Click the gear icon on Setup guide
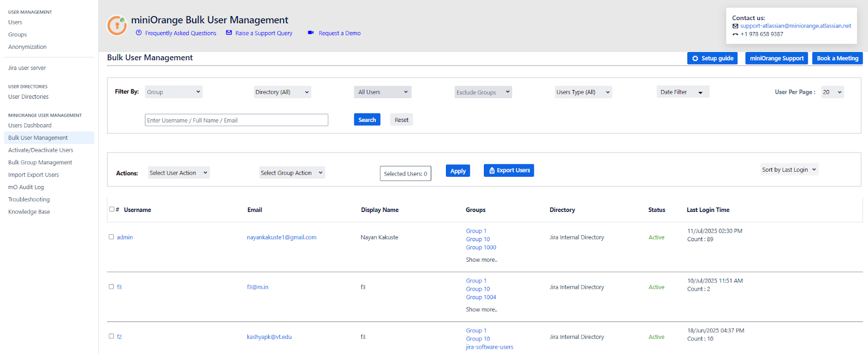This screenshot has height=354, width=868. tap(695, 59)
